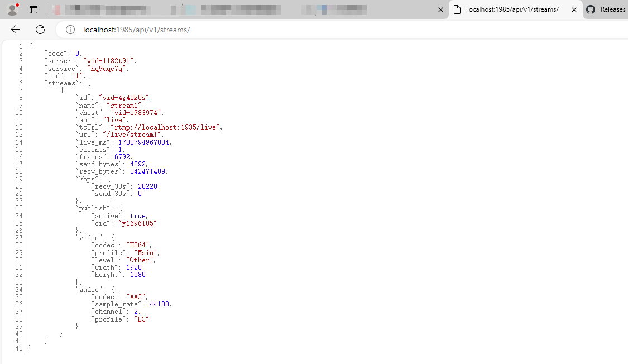This screenshot has width=628, height=364.
Task: Click server value "vid-1182t91"
Action: [108, 61]
